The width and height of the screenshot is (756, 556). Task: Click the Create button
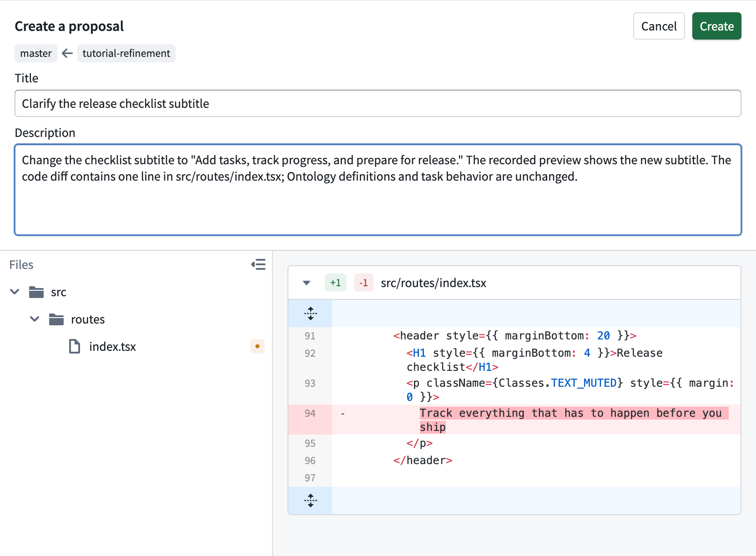(716, 26)
